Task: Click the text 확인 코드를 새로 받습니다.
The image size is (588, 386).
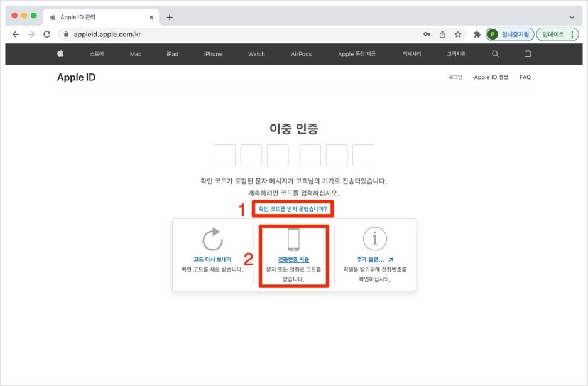Action: pos(212,269)
